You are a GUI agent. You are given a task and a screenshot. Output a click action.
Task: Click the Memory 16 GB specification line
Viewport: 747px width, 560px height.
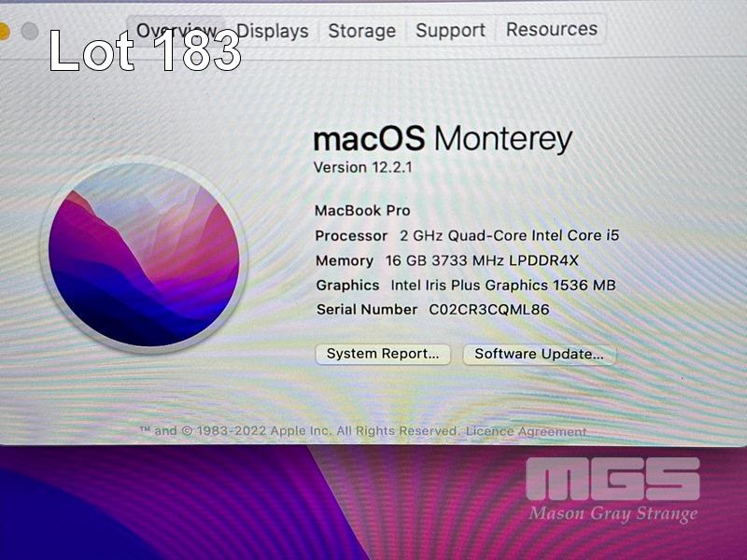coord(447,260)
